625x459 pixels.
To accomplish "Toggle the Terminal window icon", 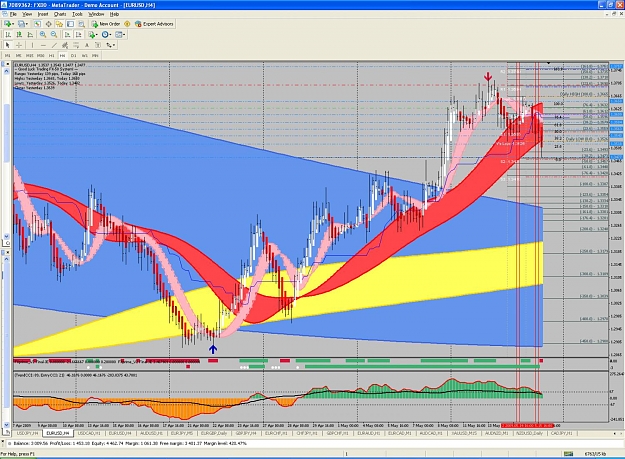I will coord(70,24).
